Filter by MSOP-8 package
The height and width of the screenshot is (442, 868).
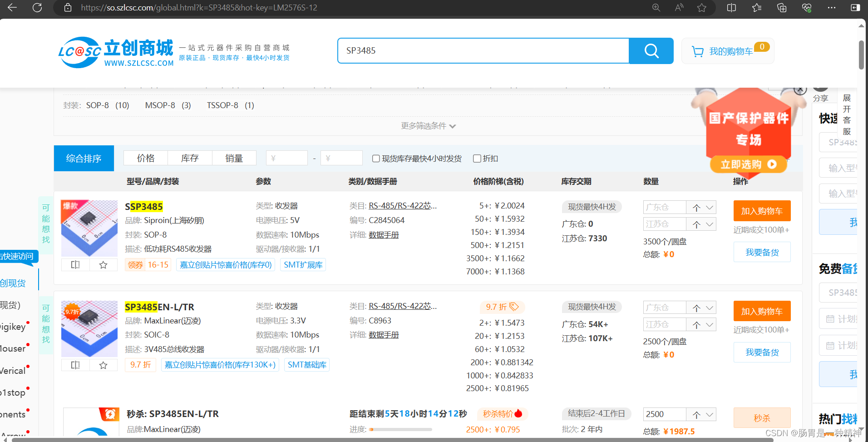coord(168,105)
